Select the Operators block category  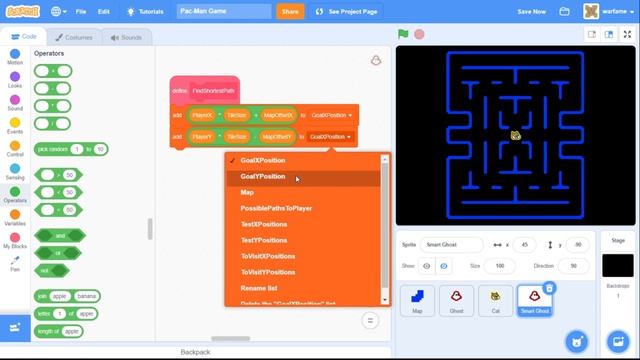[15, 195]
